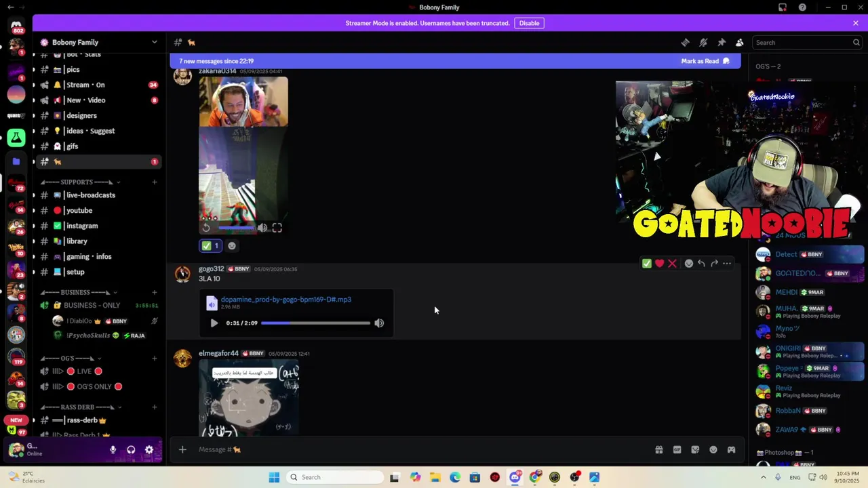
Task: Open the More options on gogo312's message
Action: click(727, 263)
